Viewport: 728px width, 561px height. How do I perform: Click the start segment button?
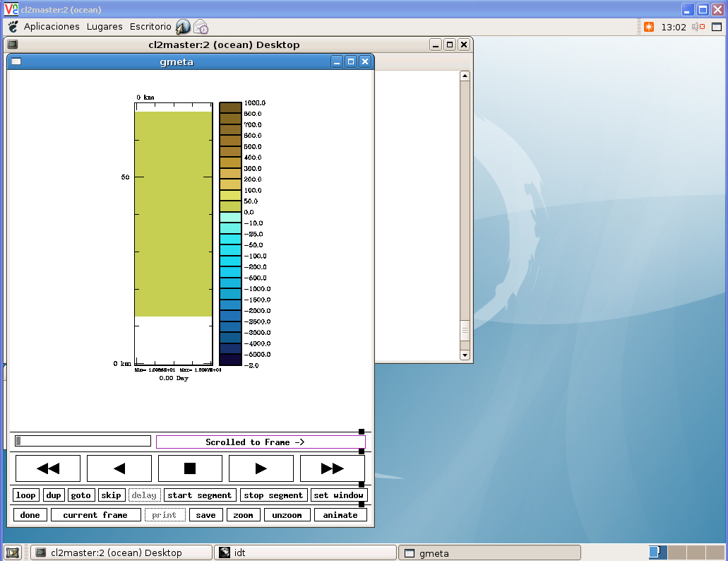199,495
